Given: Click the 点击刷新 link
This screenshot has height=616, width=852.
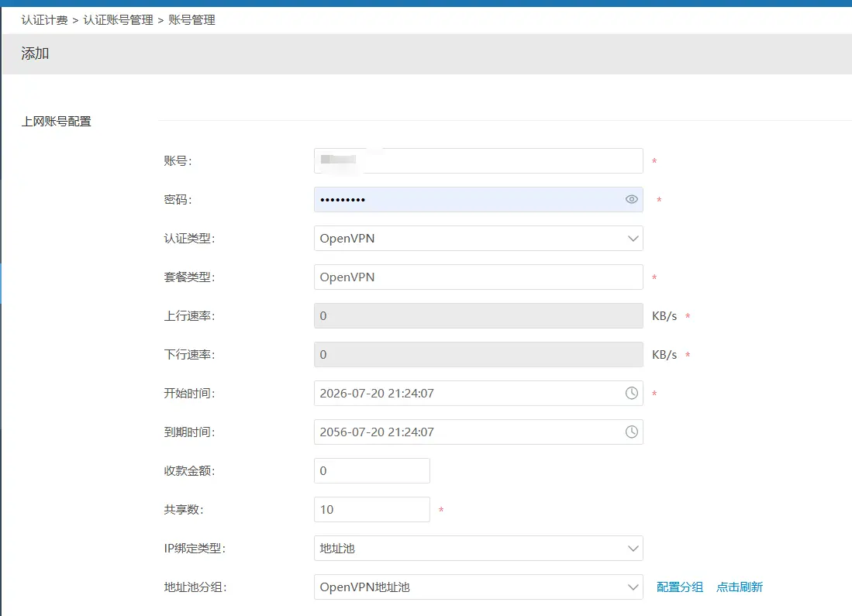Looking at the screenshot, I should pyautogui.click(x=740, y=587).
